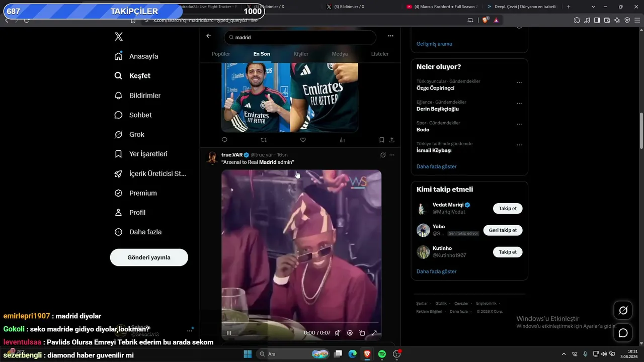
Task: Bookmark the Emirates jersey post
Action: pos(382,140)
